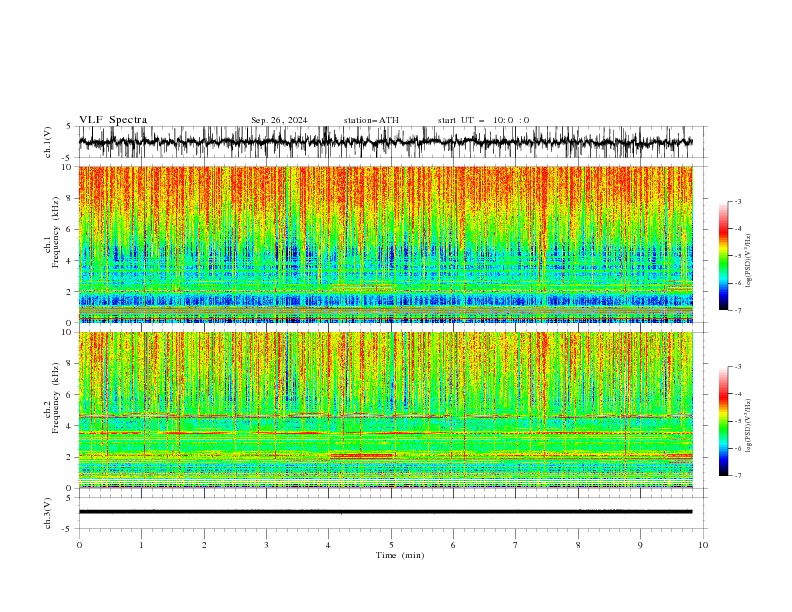Click the time axis tick label '10'
The image size is (792, 612).
pyautogui.click(x=703, y=545)
